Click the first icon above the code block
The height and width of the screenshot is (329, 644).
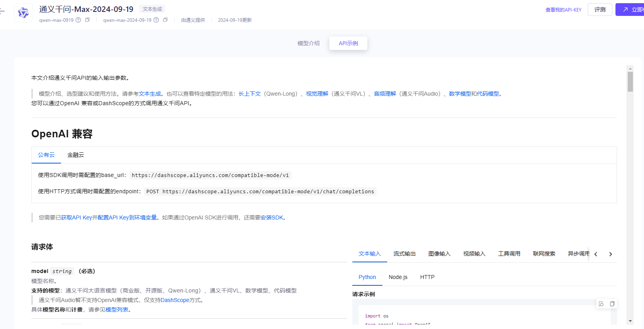tap(601, 304)
